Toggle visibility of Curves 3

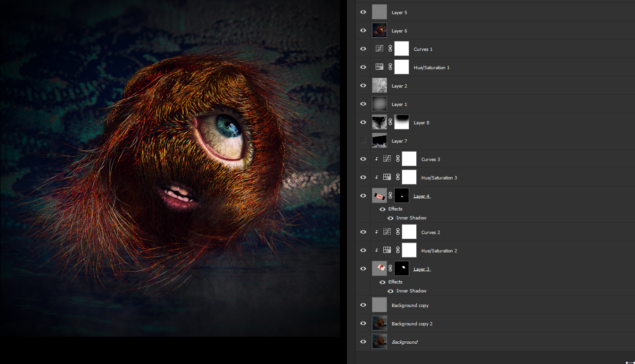[x=363, y=159]
